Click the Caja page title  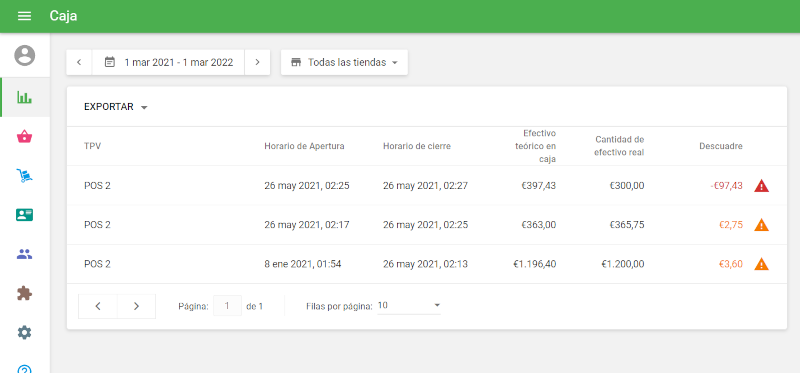pos(63,16)
